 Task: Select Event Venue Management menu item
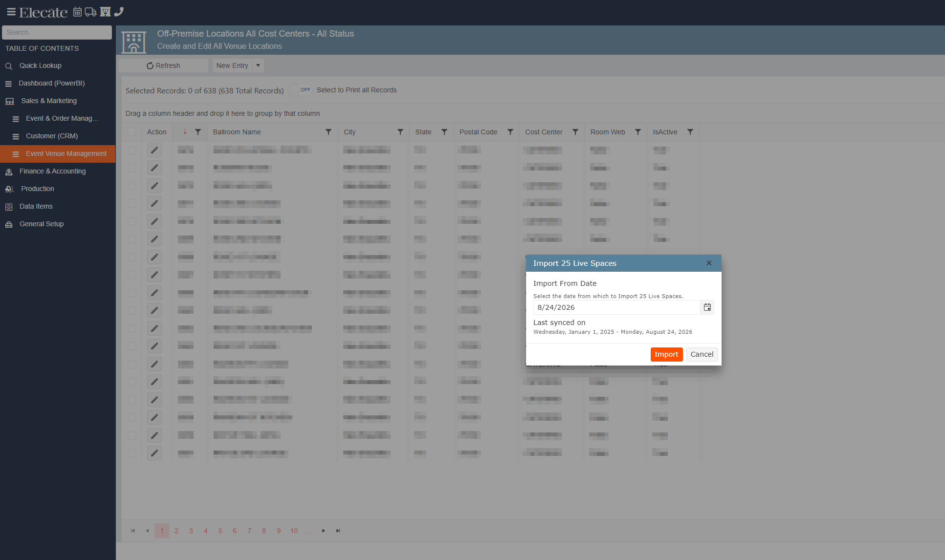click(58, 153)
